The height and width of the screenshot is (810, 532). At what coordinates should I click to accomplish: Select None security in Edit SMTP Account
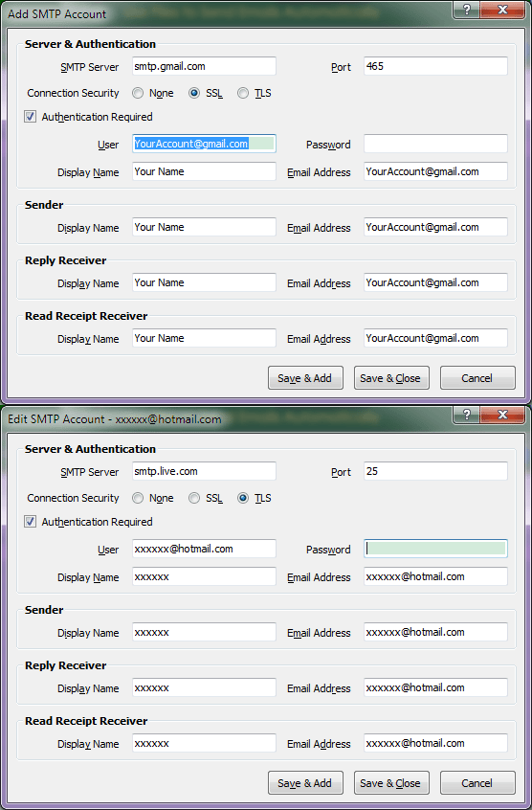(x=138, y=498)
